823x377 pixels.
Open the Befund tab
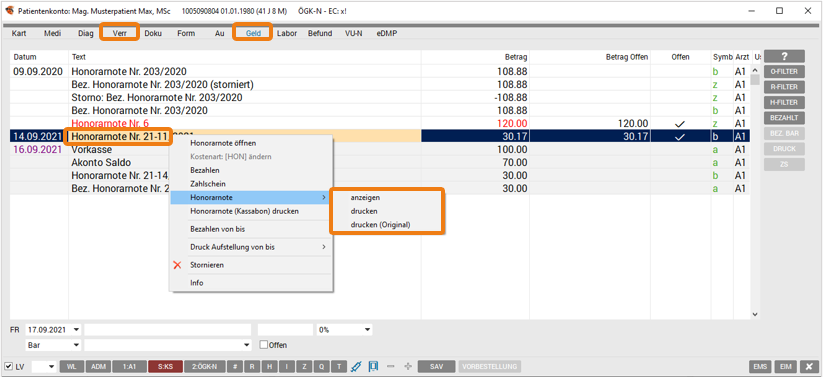[320, 33]
